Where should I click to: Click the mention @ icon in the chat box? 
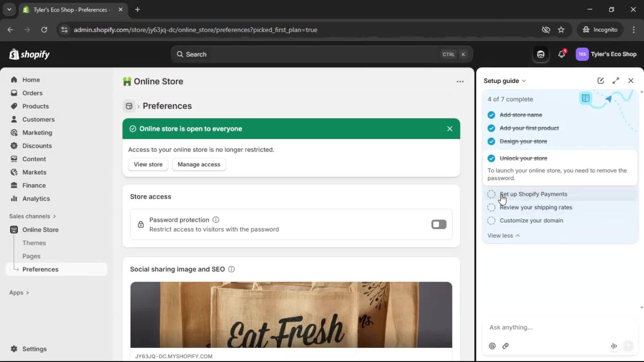point(492,346)
